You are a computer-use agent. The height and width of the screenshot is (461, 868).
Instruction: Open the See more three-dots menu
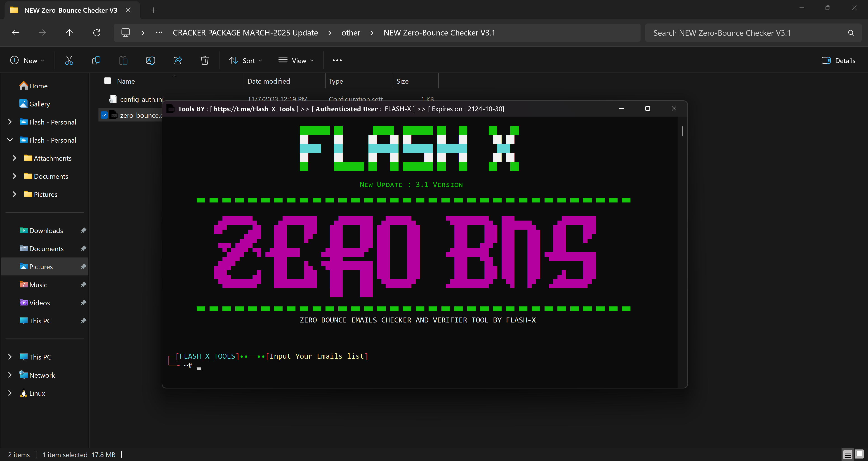point(337,60)
